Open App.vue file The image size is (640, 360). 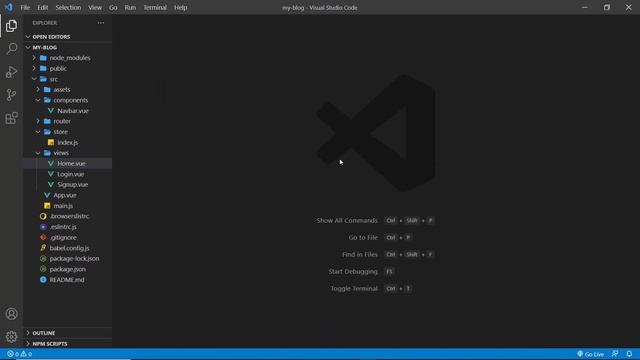pos(67,195)
